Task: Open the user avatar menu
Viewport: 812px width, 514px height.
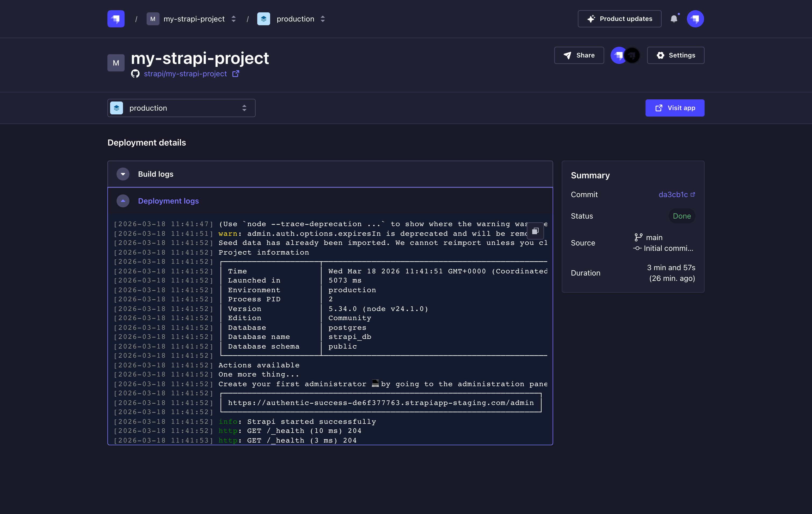Action: pos(695,19)
